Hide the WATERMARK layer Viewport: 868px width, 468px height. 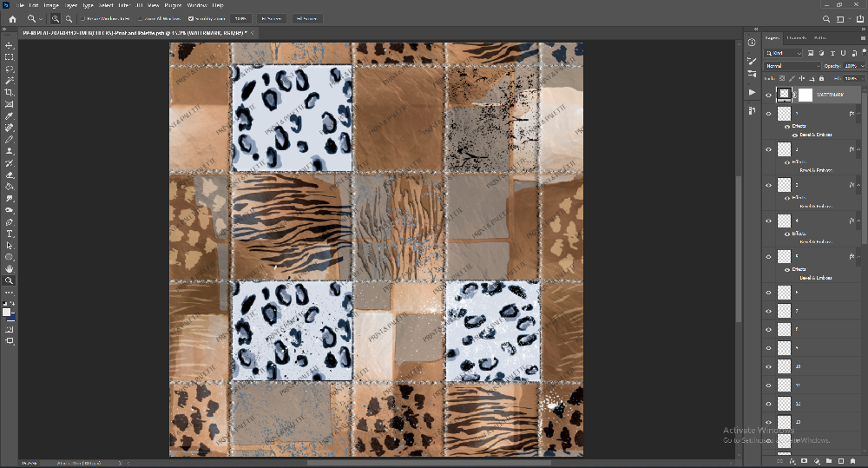point(768,96)
